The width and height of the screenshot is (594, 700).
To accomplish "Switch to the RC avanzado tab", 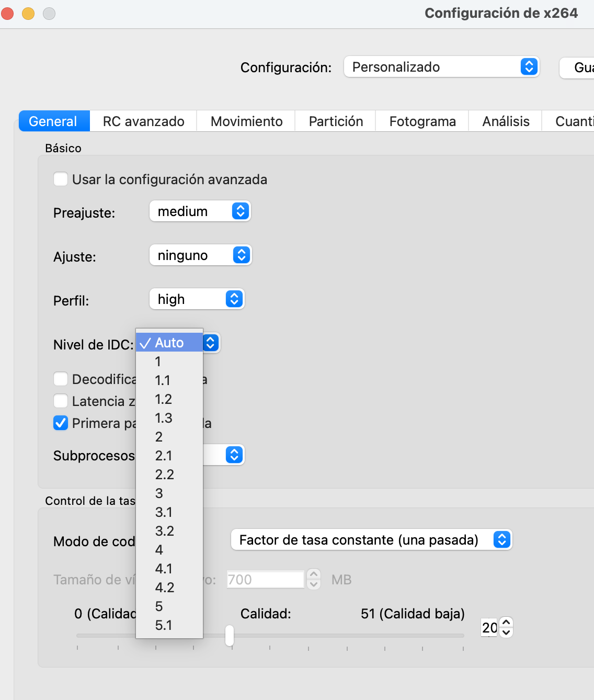I will [143, 121].
